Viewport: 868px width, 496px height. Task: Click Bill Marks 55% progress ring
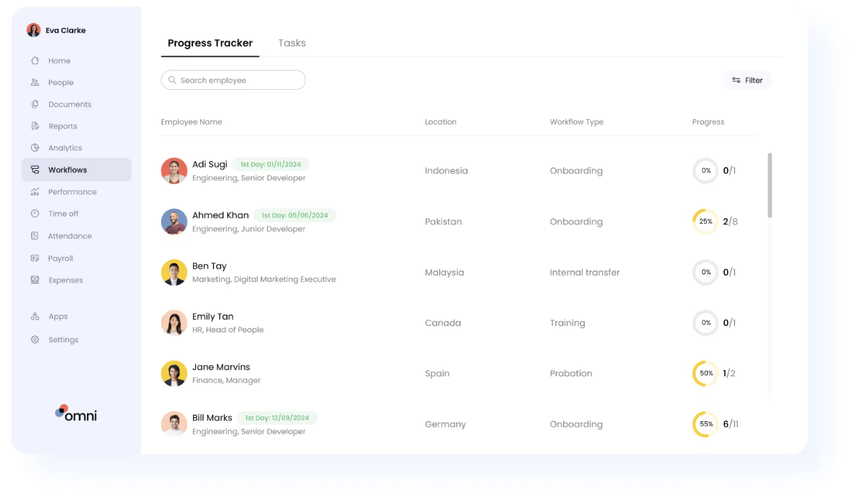tap(706, 424)
